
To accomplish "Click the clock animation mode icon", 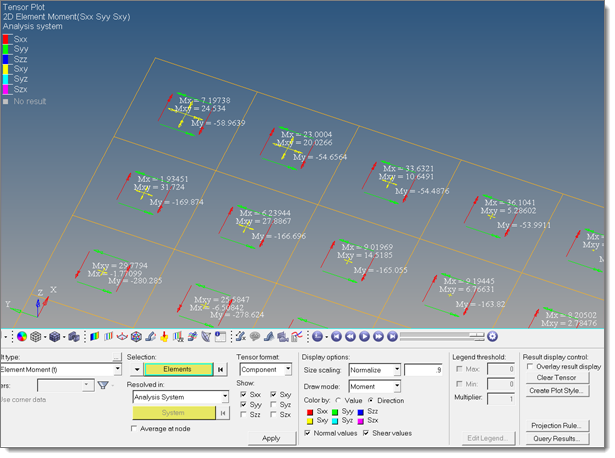I will [316, 336].
